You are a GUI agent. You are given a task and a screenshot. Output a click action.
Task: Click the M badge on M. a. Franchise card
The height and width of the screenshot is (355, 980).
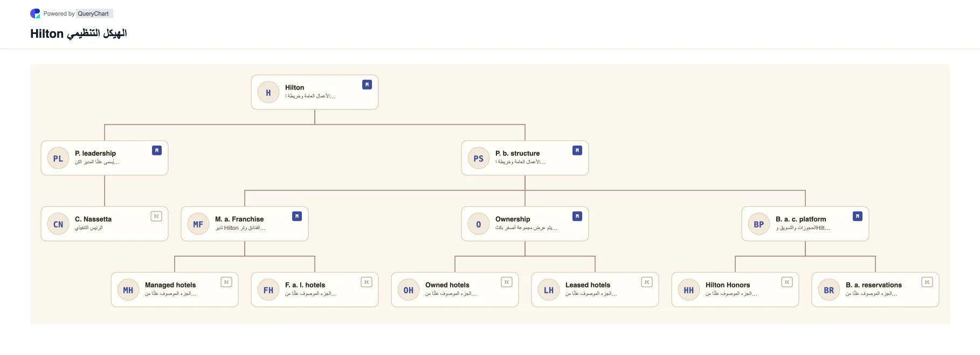coord(297,216)
